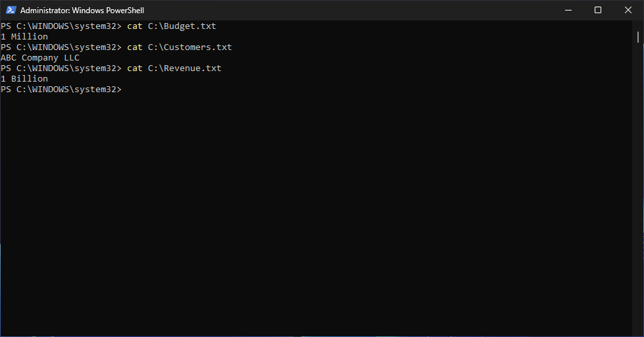This screenshot has width=644, height=337.
Task: Click the "cat" command on the Revenue line
Action: point(134,68)
